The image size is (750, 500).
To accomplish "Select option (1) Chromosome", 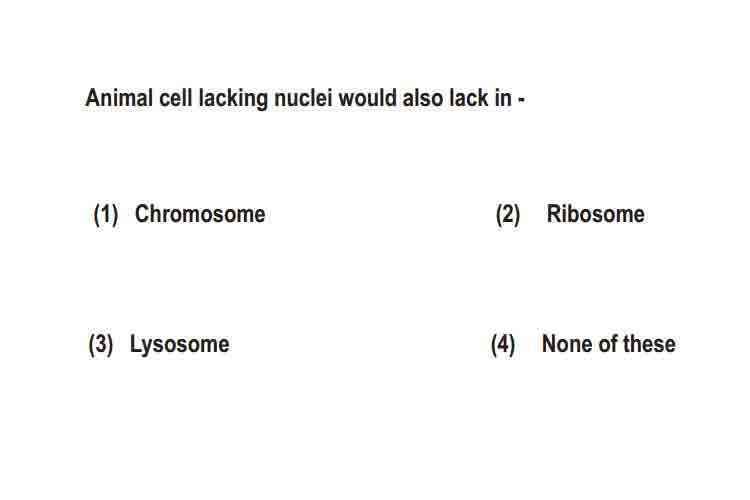I will 179,214.
